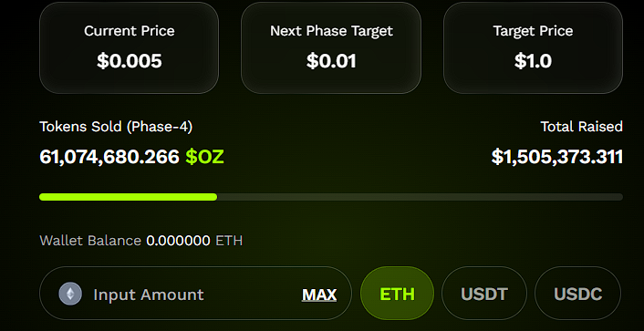
Task: Click the Wallet Balance text
Action: point(90,241)
